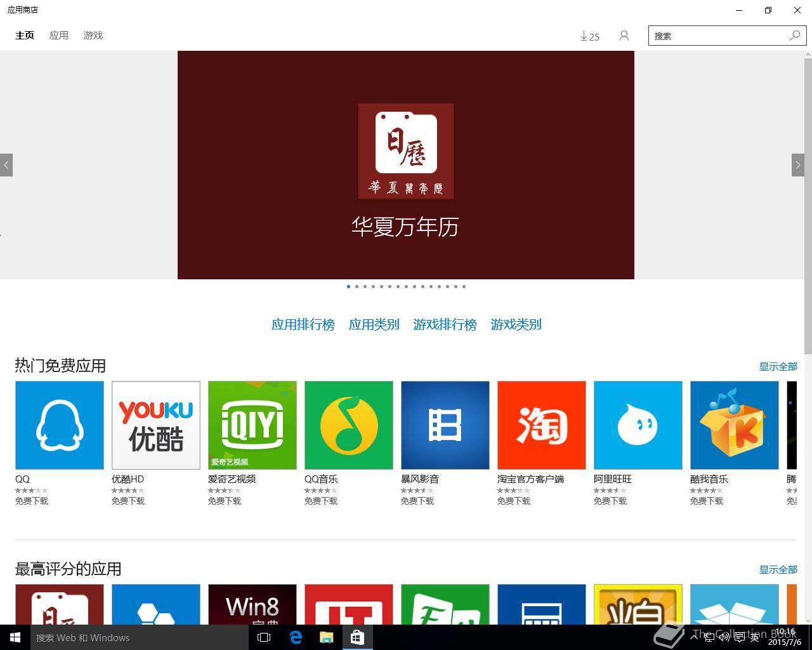
Task: Open the Youku 优酷HD app tile
Action: [156, 425]
